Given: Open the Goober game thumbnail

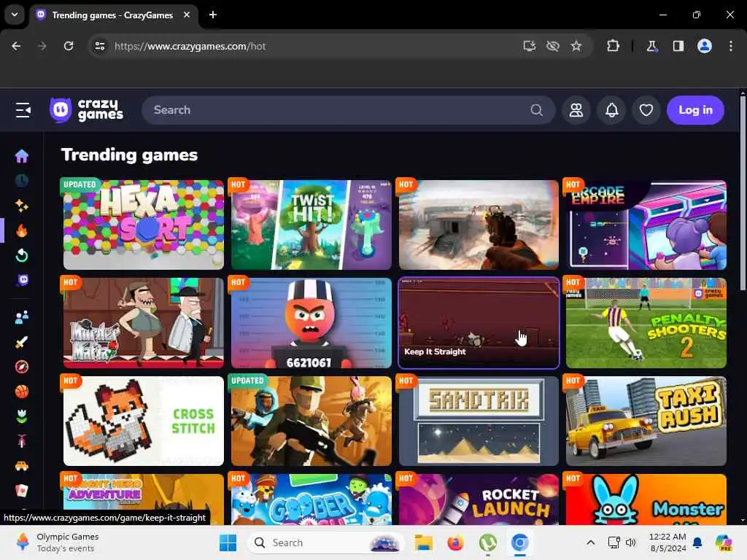Looking at the screenshot, I should pyautogui.click(x=311, y=499).
